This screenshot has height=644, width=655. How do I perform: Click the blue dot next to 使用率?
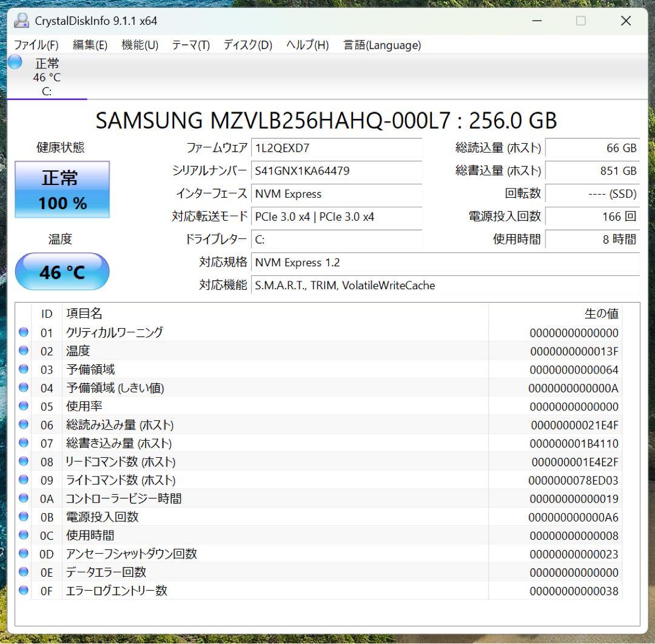(x=23, y=406)
